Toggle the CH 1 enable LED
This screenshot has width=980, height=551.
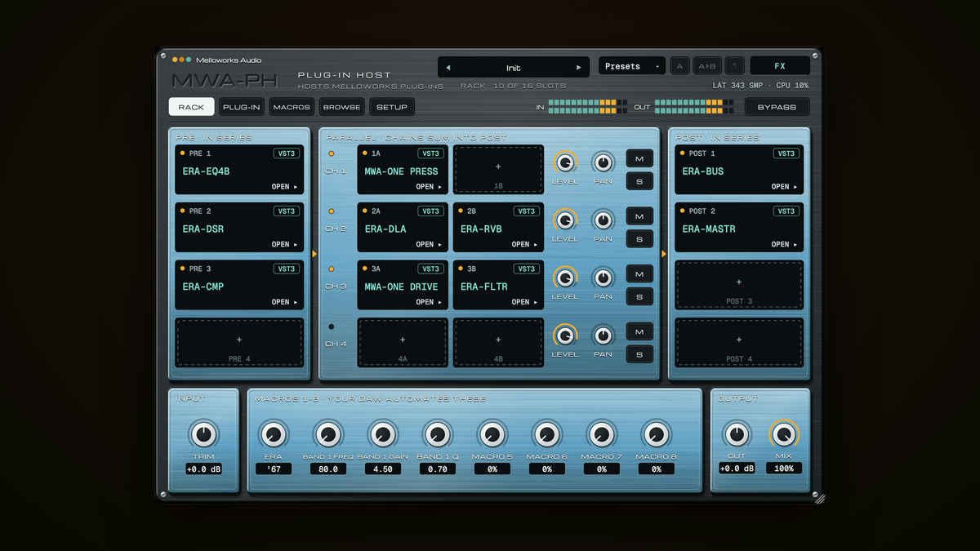tap(331, 153)
